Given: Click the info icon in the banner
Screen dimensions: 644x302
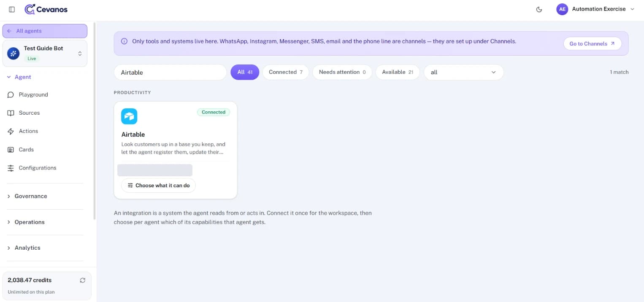Looking at the screenshot, I should pyautogui.click(x=124, y=41).
